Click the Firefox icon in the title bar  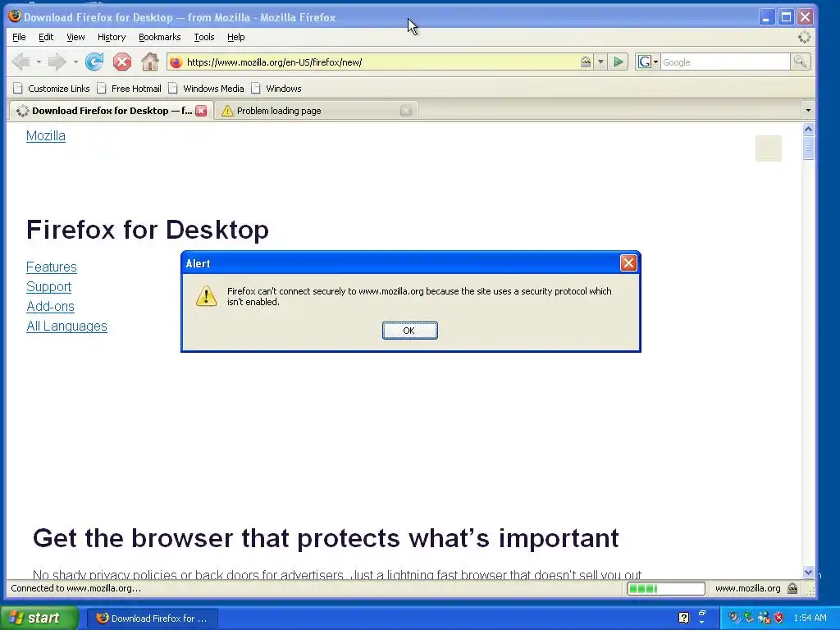pos(15,16)
